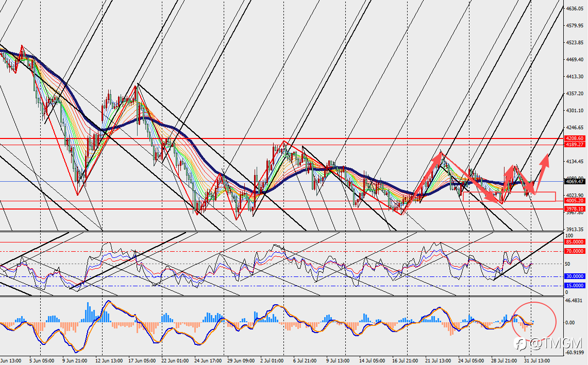Click the 6 Jul 21:00 time label
The width and height of the screenshot is (588, 365).
pos(305,361)
